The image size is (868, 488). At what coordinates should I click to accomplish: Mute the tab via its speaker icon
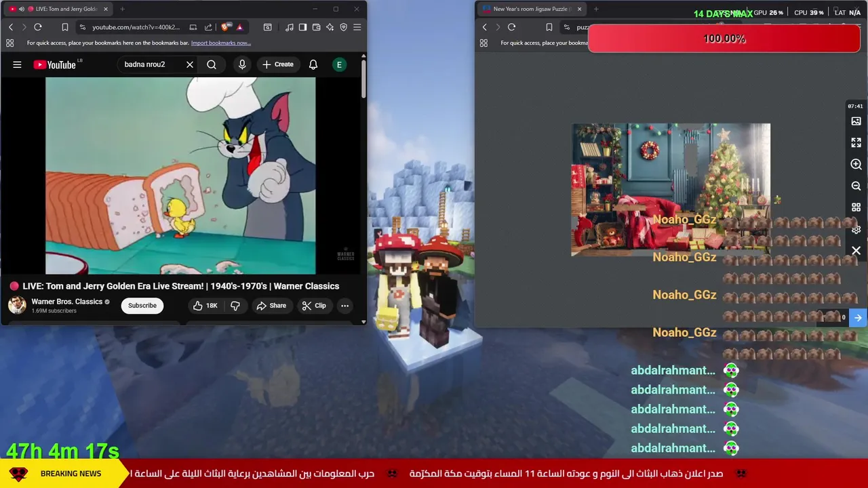click(x=22, y=9)
